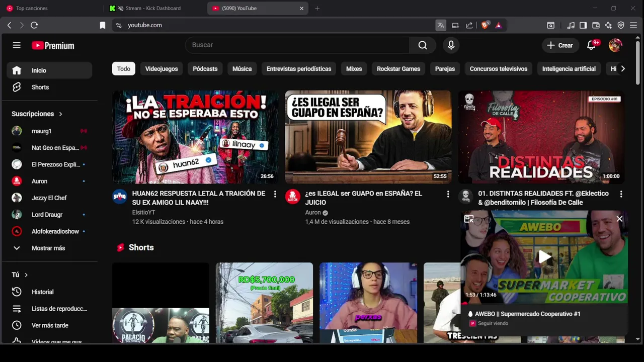Open Brave Leo AI sparkle icon
This screenshot has height=362, width=644.
point(608,25)
